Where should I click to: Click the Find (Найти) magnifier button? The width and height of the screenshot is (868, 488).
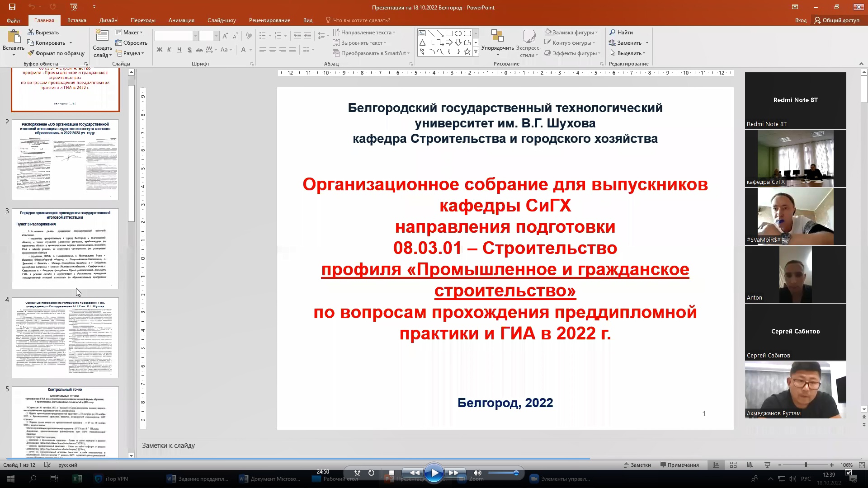coord(621,32)
